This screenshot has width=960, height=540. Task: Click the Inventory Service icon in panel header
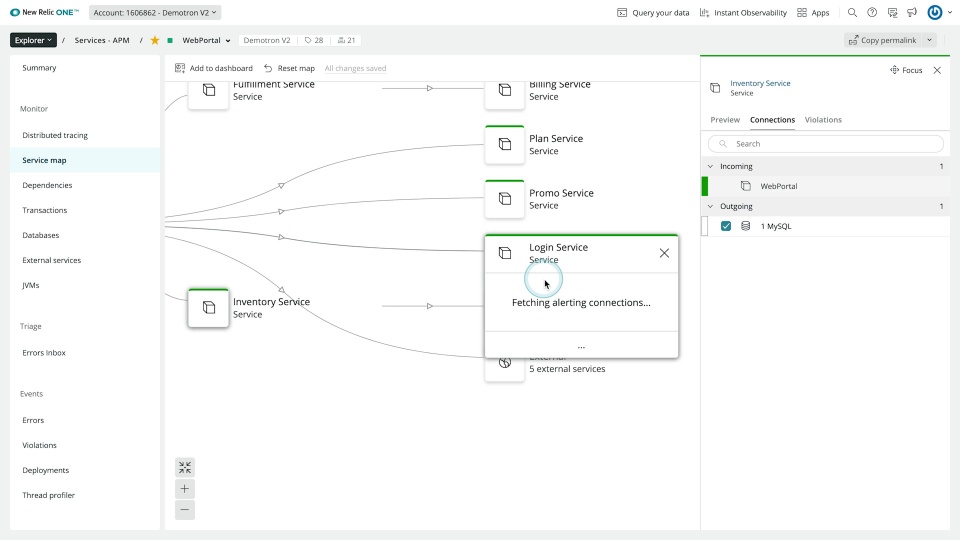(715, 88)
